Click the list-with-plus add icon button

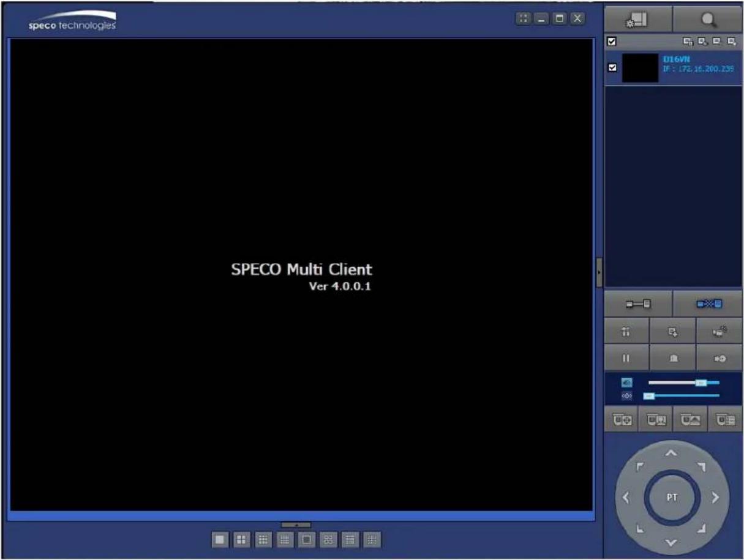coord(672,330)
